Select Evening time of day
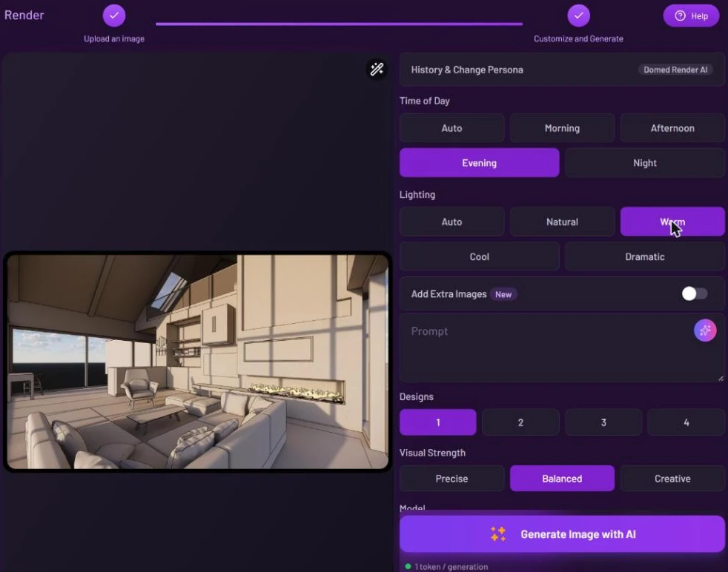 pyautogui.click(x=479, y=163)
